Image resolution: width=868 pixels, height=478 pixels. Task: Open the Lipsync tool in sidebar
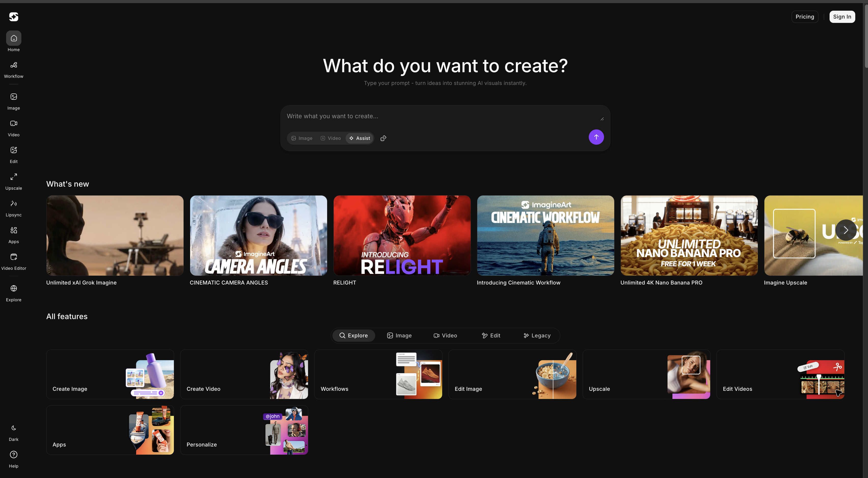pos(13,204)
